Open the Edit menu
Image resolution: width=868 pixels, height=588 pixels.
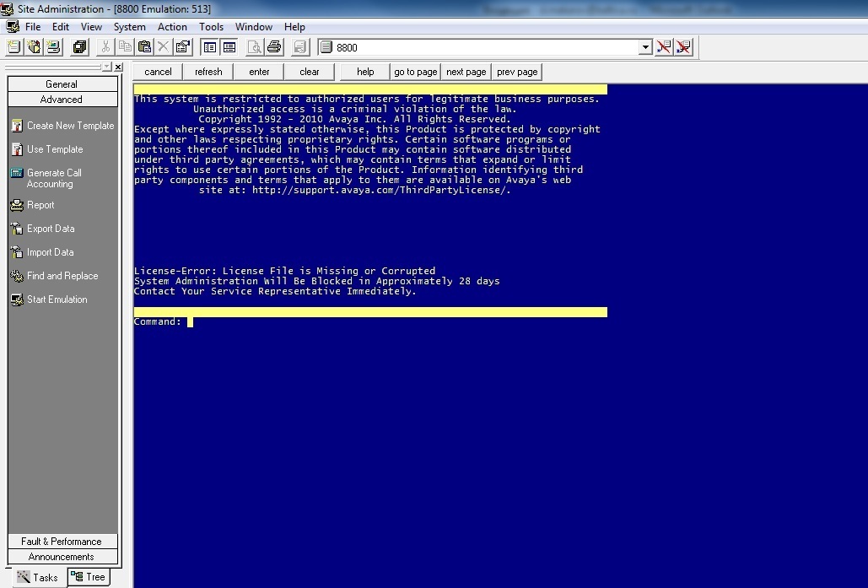pyautogui.click(x=61, y=27)
